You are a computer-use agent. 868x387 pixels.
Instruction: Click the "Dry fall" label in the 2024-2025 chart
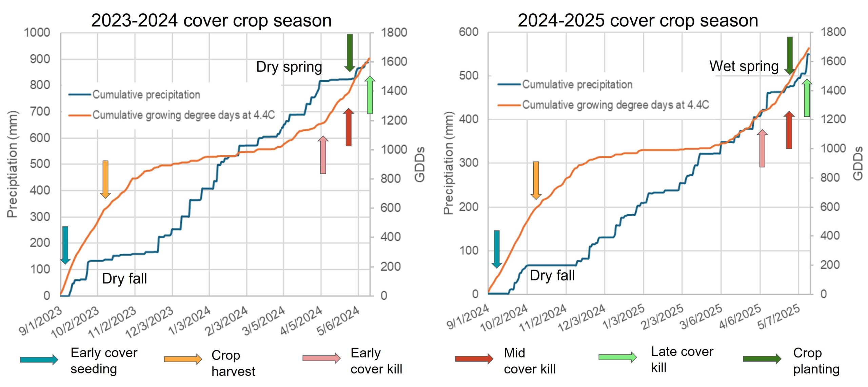552,275
